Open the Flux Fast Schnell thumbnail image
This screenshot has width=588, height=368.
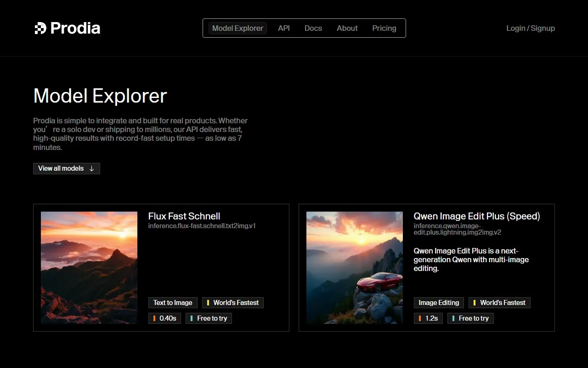(x=89, y=267)
